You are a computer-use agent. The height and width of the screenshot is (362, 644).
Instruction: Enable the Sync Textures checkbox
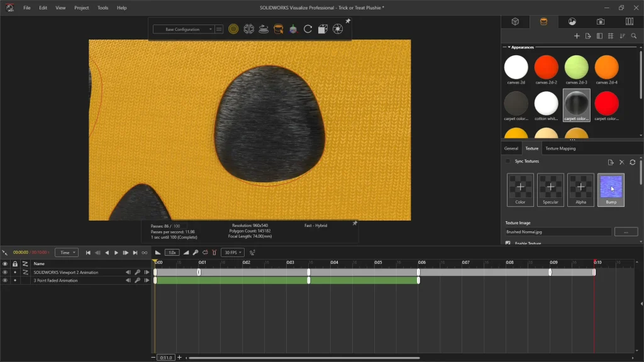[x=508, y=162]
